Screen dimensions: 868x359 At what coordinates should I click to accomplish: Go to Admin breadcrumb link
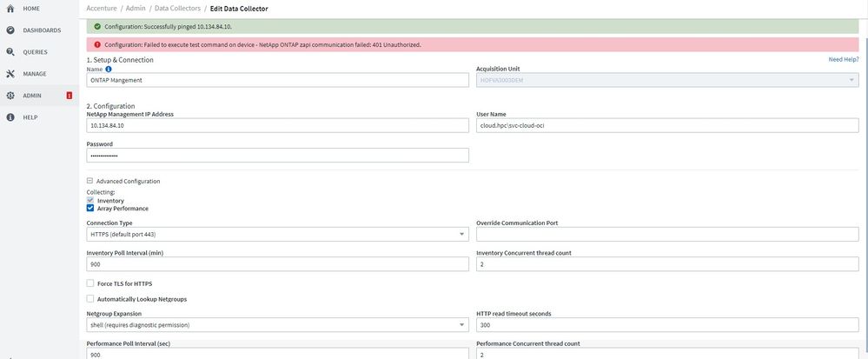pos(135,9)
